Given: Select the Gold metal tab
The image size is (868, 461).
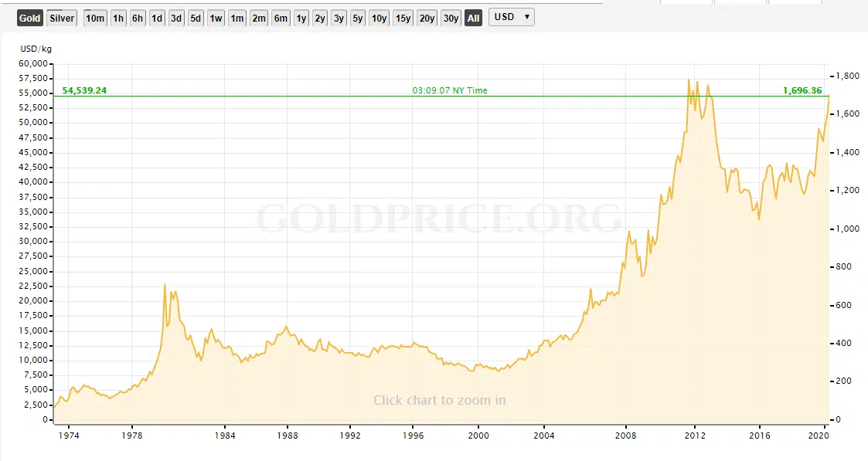Looking at the screenshot, I should tap(30, 18).
